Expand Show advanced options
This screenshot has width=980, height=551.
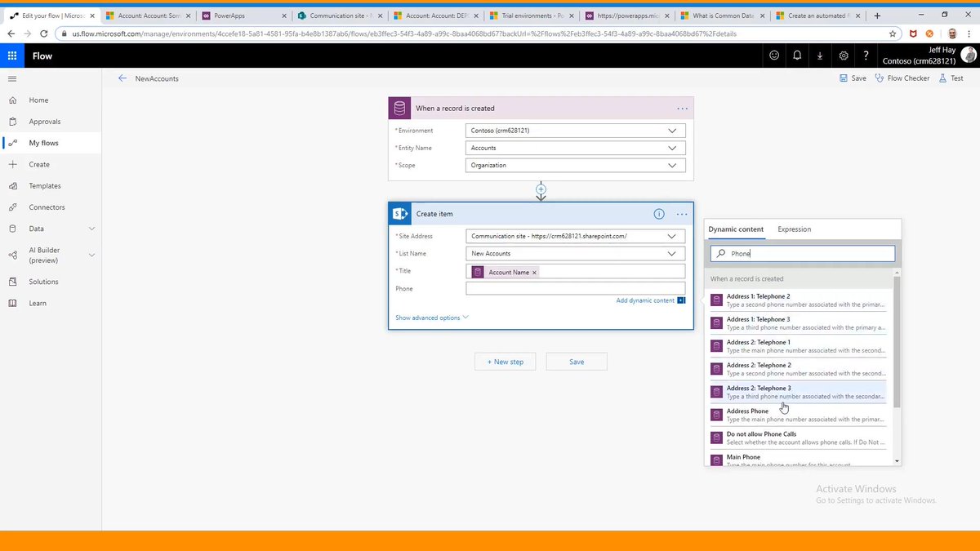click(431, 318)
